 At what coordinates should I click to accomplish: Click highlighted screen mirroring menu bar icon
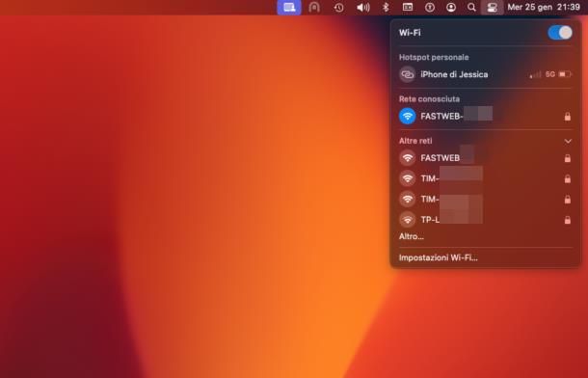289,7
